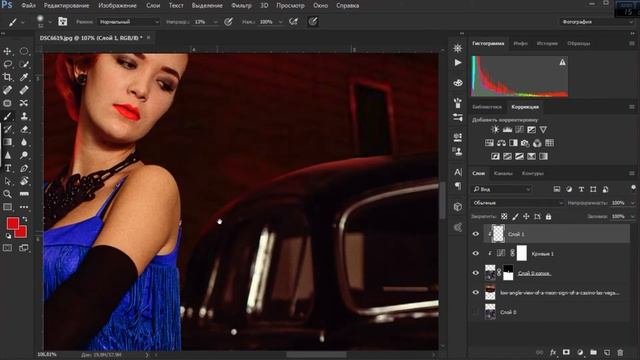Expand the layer filter kind dropdown
This screenshot has width=640, height=360.
(501, 189)
